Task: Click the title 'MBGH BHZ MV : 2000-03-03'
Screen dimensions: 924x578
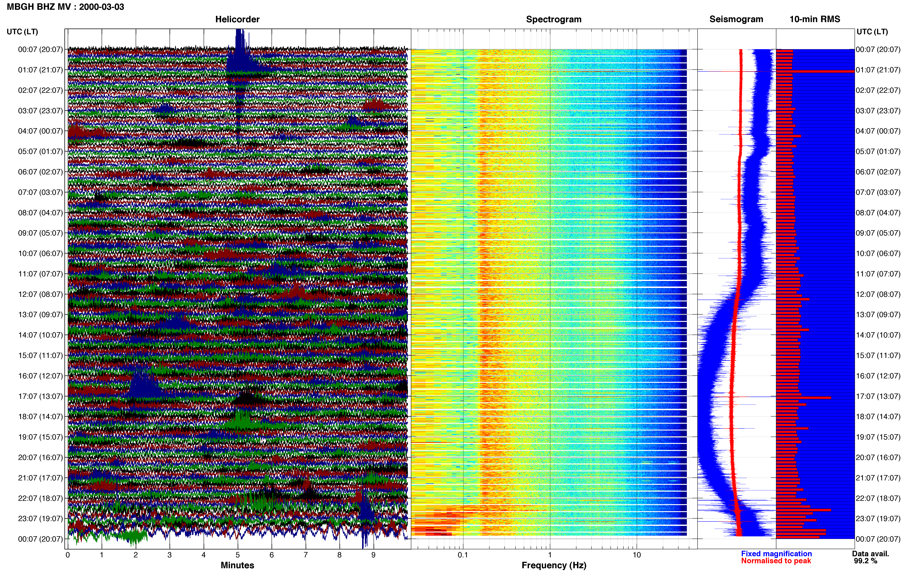Action: 65,7
